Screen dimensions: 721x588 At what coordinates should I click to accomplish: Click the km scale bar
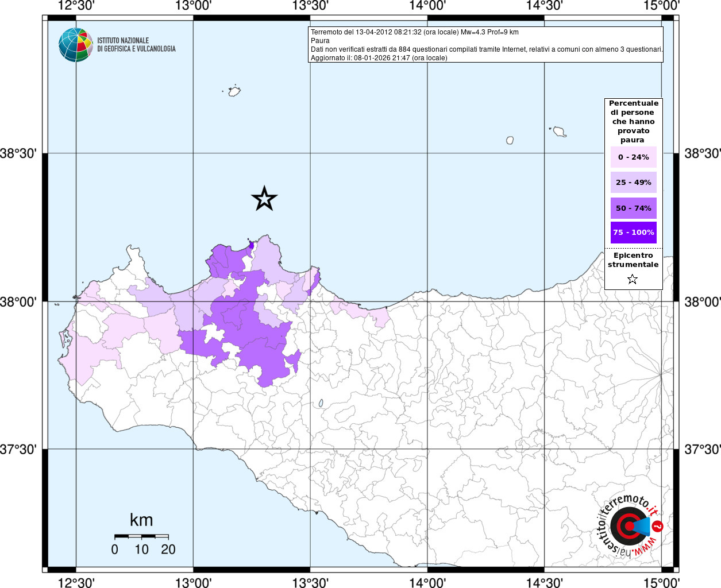[141, 536]
